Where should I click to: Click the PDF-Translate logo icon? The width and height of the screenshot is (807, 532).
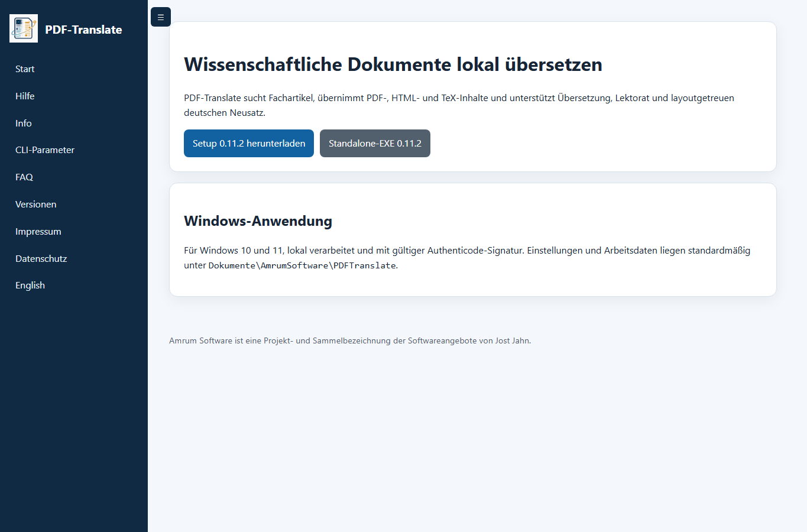coord(24,28)
